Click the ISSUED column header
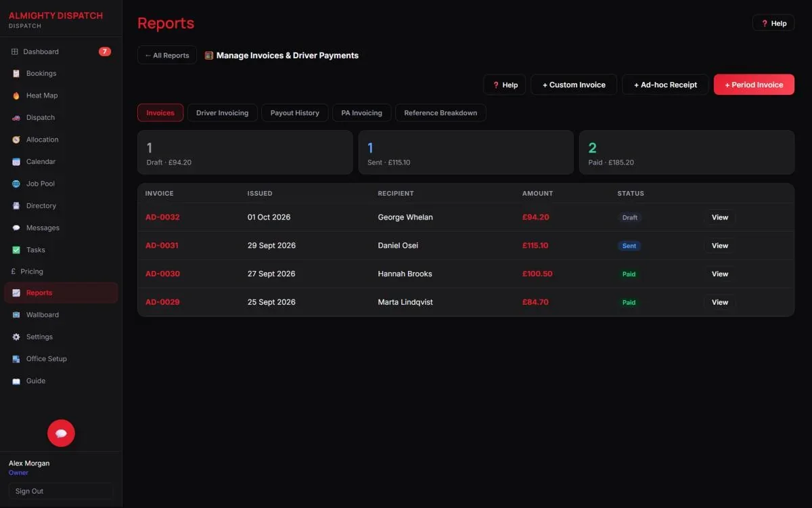 (x=260, y=194)
